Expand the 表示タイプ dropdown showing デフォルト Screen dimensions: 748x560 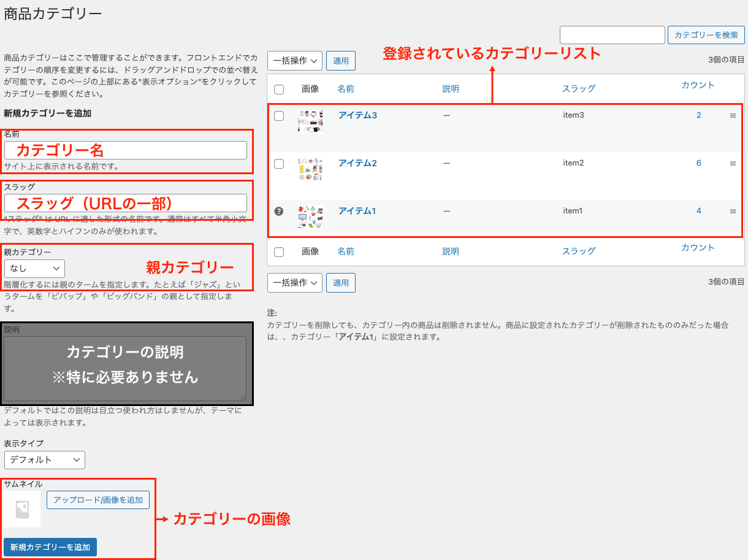pos(44,459)
